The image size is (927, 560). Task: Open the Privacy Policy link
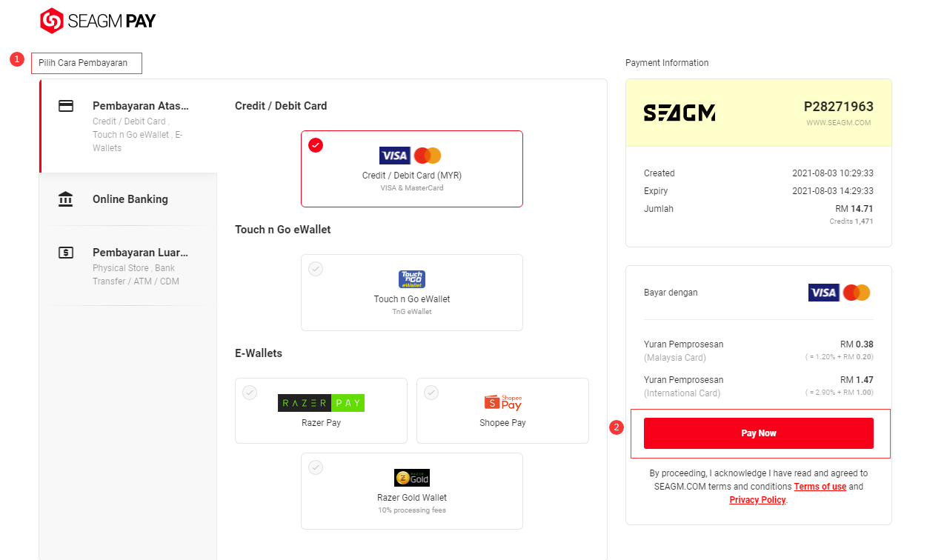[757, 500]
